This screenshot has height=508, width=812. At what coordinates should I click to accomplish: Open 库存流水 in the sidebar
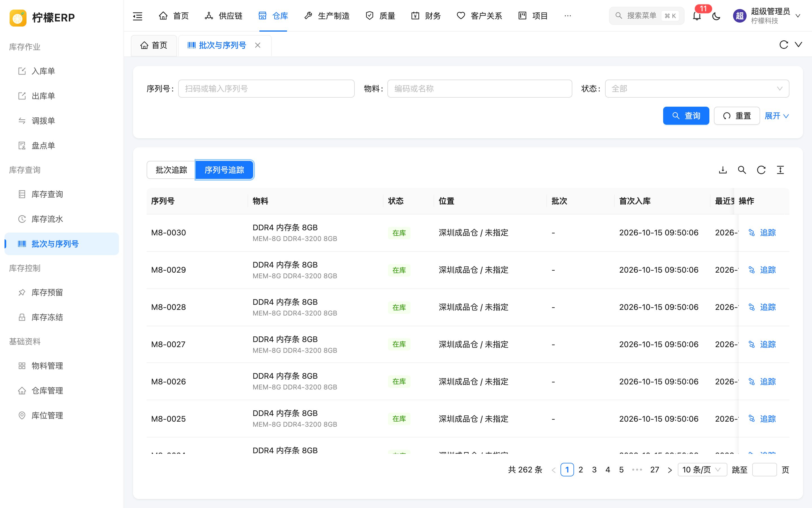click(x=62, y=219)
